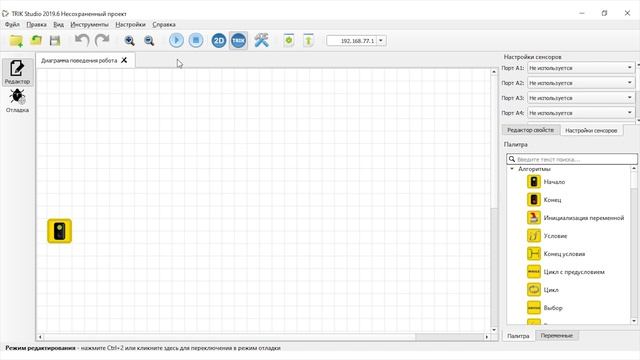640x360 pixels.
Task: Open Порт A2 sensor dropdown
Action: pos(581,83)
